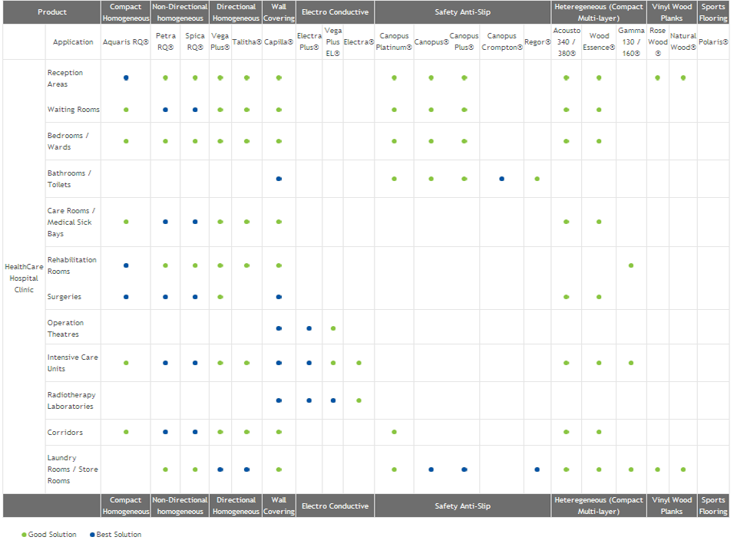Click Wood Essence green dot in Bedrooms / Wards row
The image size is (737, 560).
[x=599, y=141]
